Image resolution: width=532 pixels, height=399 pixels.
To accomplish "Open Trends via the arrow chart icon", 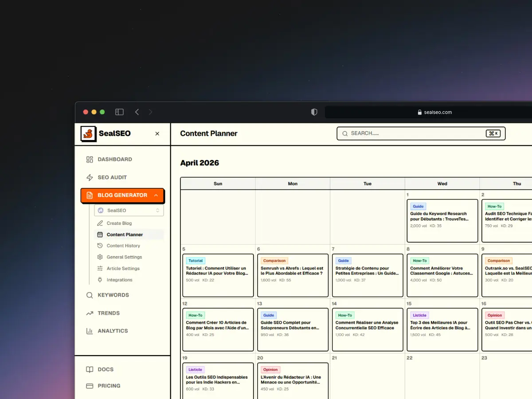I will pyautogui.click(x=90, y=313).
